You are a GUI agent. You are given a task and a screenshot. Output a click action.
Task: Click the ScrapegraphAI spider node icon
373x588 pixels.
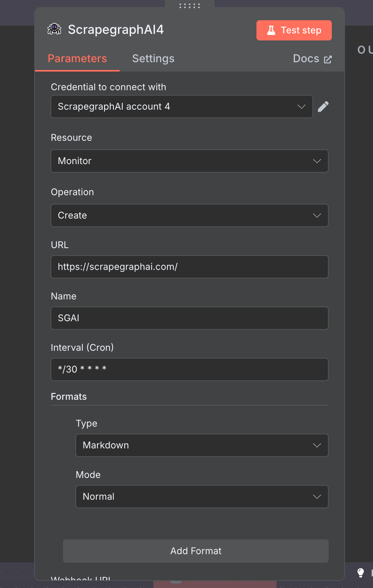click(x=54, y=29)
